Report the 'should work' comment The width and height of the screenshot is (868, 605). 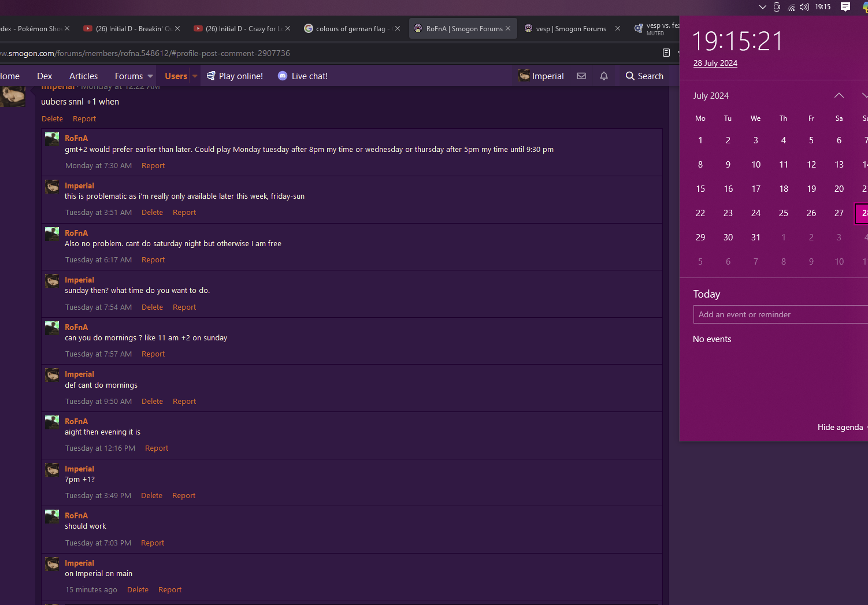[x=153, y=543]
